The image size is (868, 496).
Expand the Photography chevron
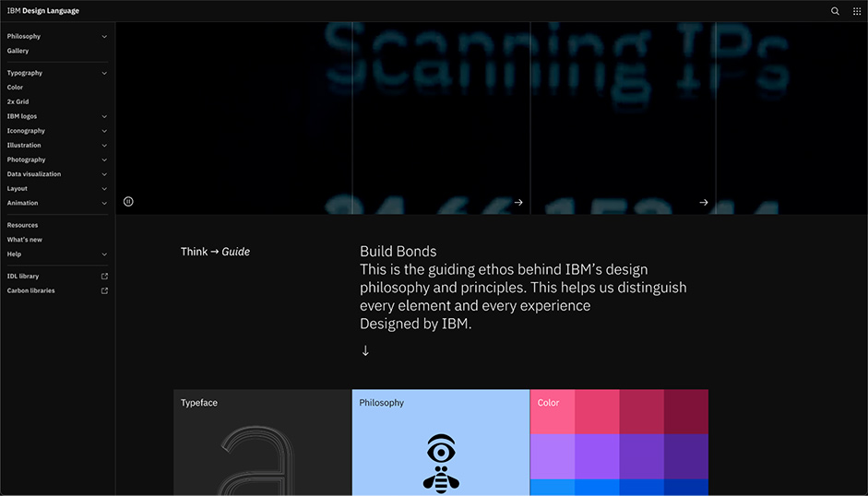(x=104, y=160)
